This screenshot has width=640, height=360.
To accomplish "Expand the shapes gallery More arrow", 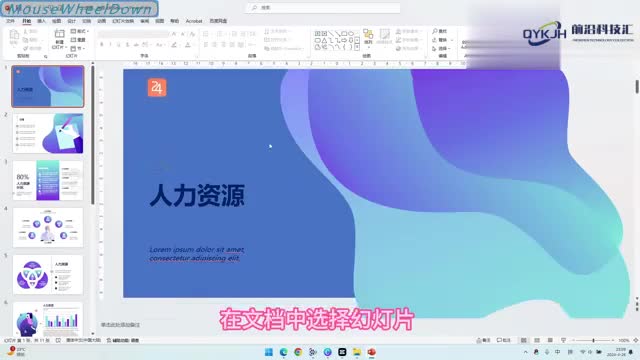I will [x=357, y=48].
